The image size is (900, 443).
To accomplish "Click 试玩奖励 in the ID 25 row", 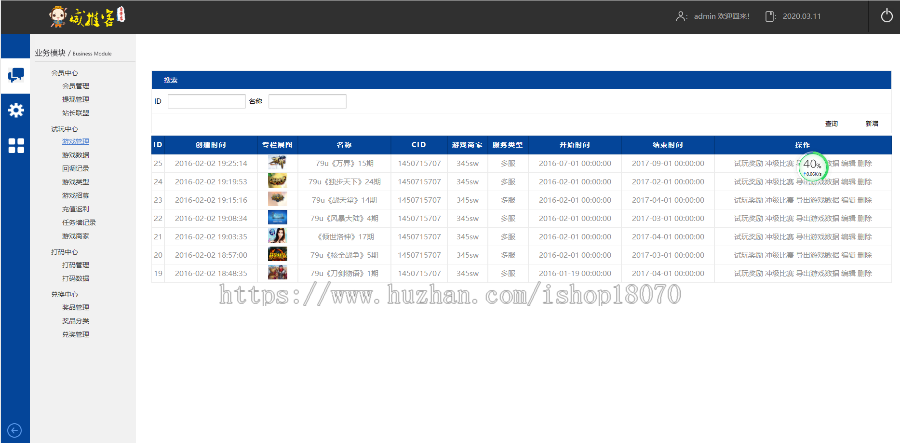I will coord(748,164).
